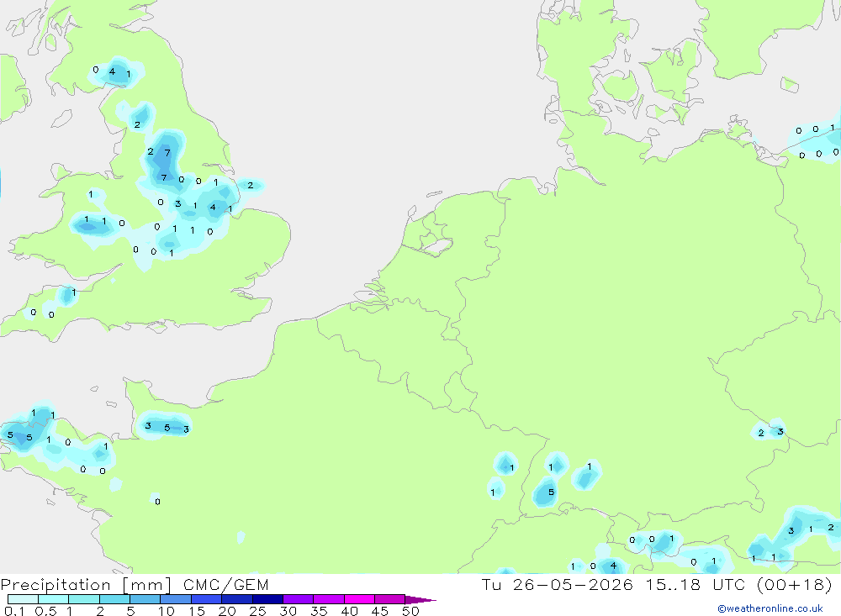
Task: Click the "CMC/GEM" model label
Action: (225, 585)
